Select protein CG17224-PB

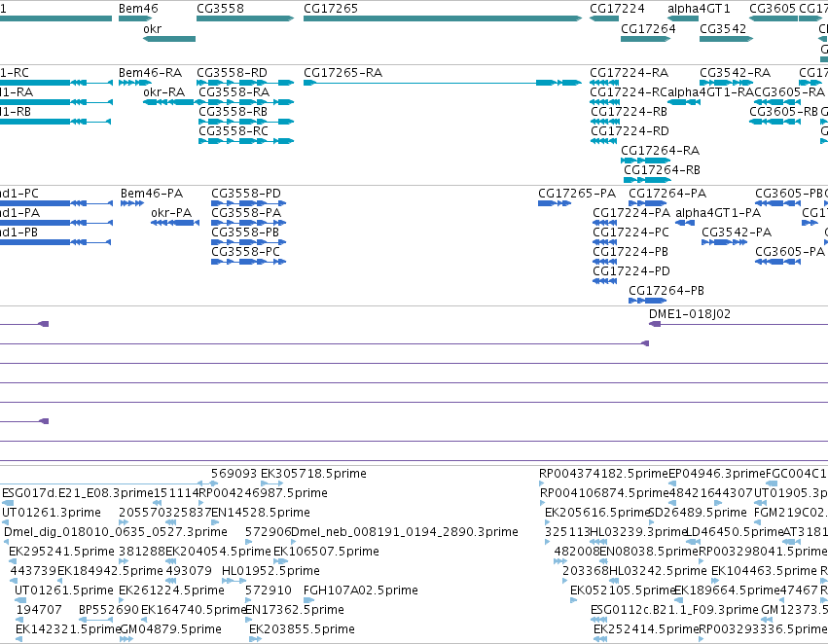[x=605, y=262]
